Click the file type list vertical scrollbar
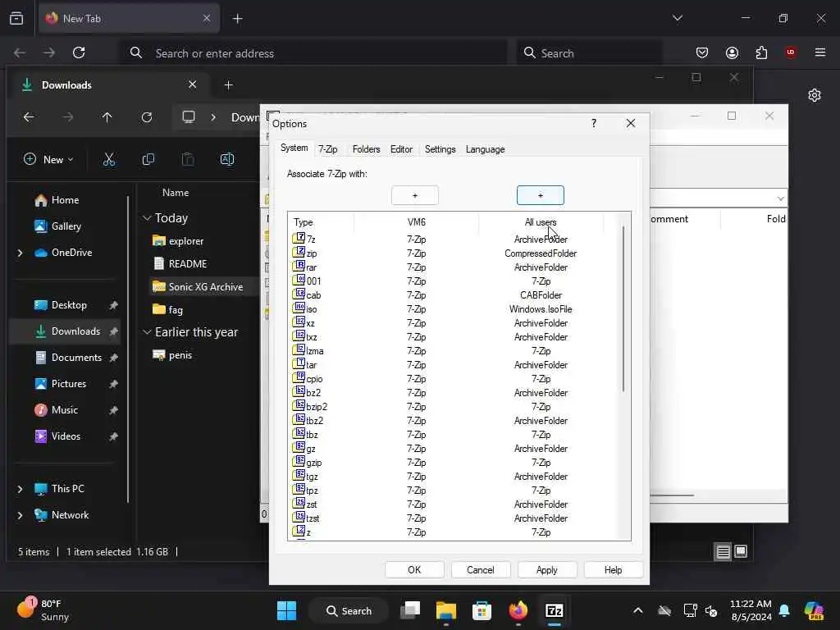Screen dimensions: 840x630 point(623,308)
